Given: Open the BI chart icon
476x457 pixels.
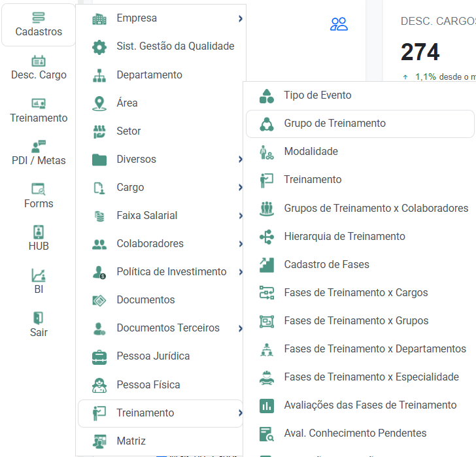Looking at the screenshot, I should point(39,275).
